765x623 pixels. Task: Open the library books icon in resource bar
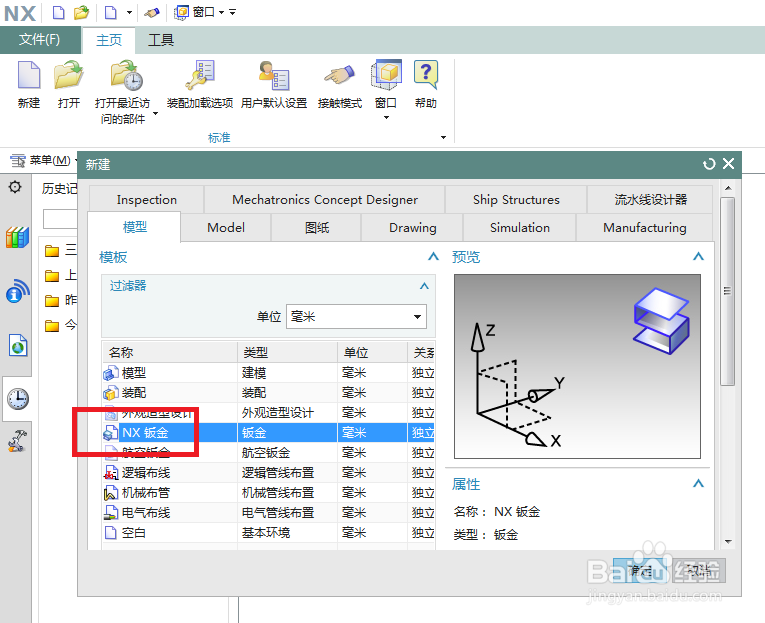pyautogui.click(x=18, y=238)
